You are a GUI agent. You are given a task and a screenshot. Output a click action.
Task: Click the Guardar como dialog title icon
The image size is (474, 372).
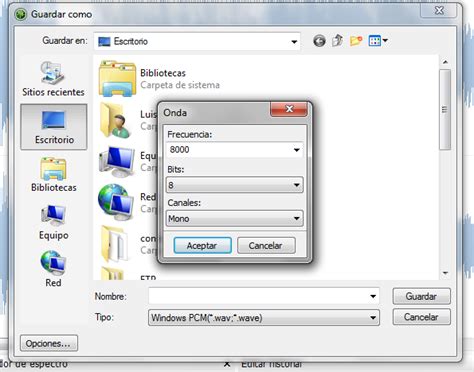[21, 14]
